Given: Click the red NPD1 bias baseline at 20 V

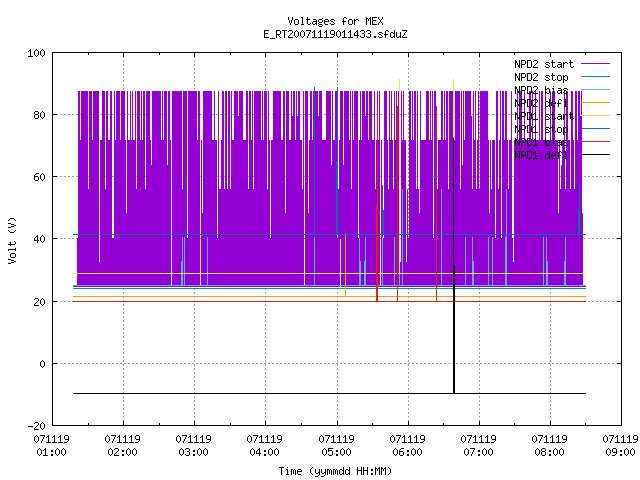Looking at the screenshot, I should 329,302.
